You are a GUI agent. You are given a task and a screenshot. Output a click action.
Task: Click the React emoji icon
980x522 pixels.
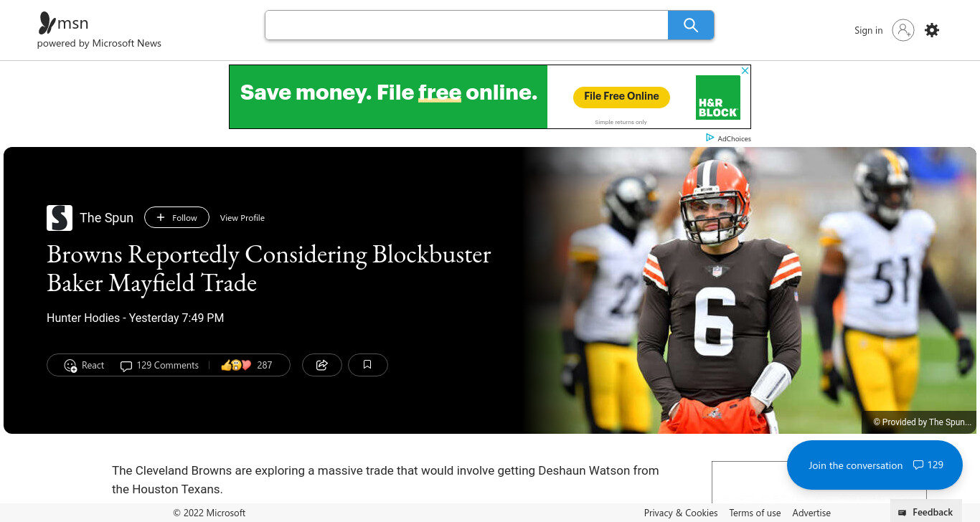click(x=70, y=366)
